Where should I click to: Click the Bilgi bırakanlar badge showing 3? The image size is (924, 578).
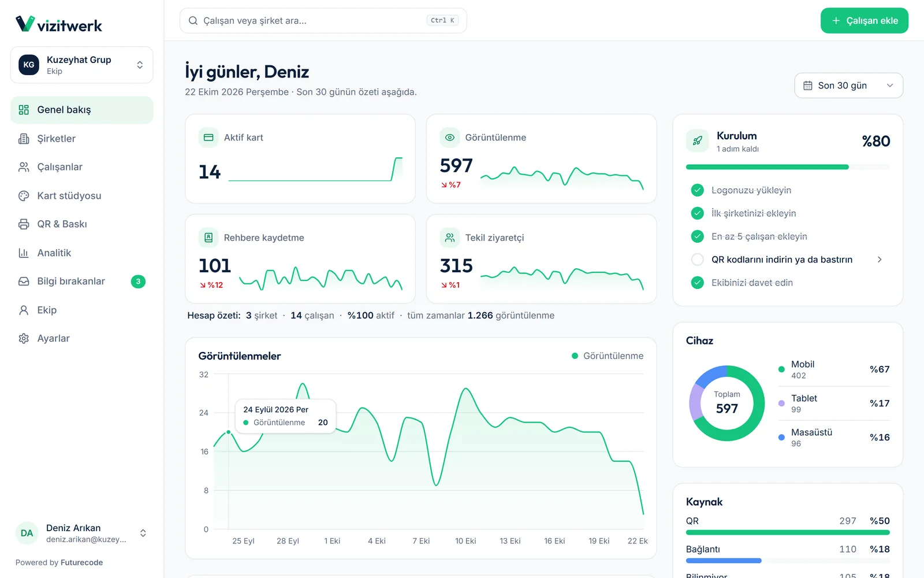pyautogui.click(x=138, y=281)
